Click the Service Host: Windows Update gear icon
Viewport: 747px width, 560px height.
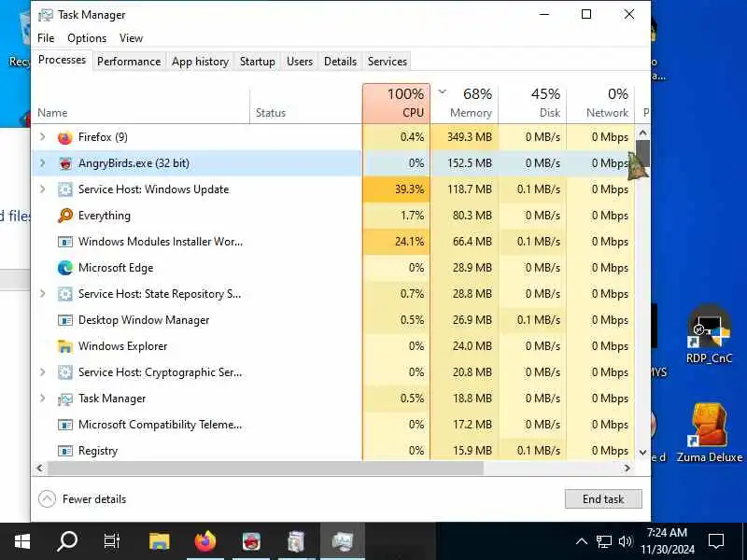click(64, 189)
